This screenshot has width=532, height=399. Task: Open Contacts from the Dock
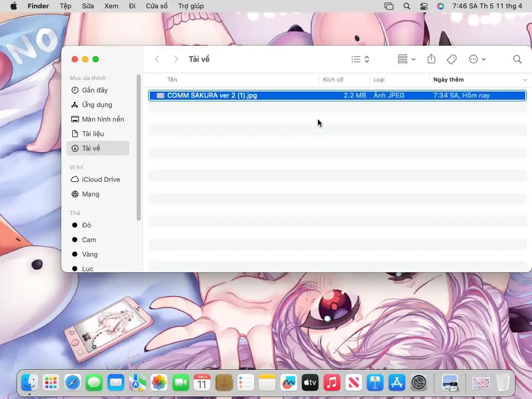tap(224, 383)
